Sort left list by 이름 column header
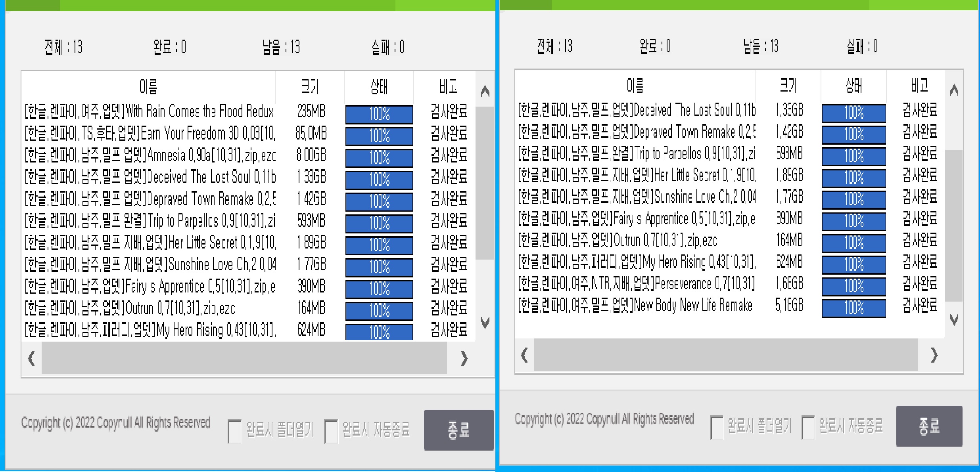 point(148,87)
